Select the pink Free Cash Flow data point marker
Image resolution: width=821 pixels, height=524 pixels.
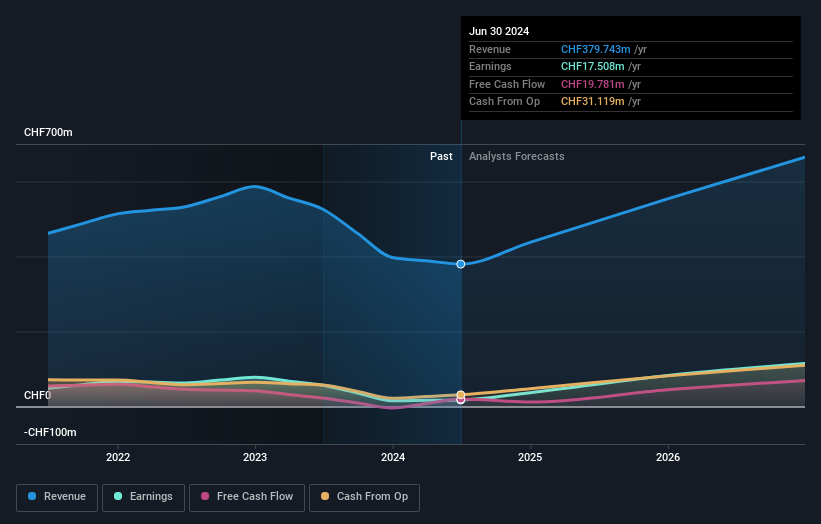(x=461, y=400)
